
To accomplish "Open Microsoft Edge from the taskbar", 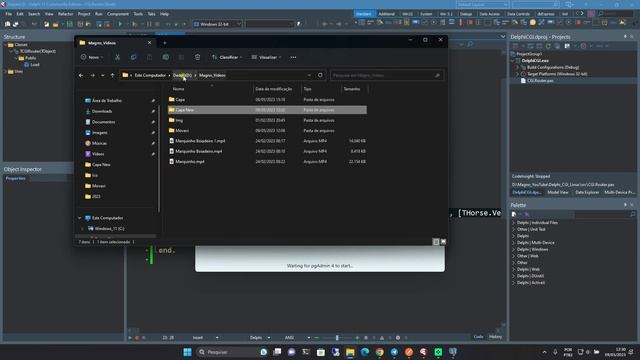I will [365, 352].
